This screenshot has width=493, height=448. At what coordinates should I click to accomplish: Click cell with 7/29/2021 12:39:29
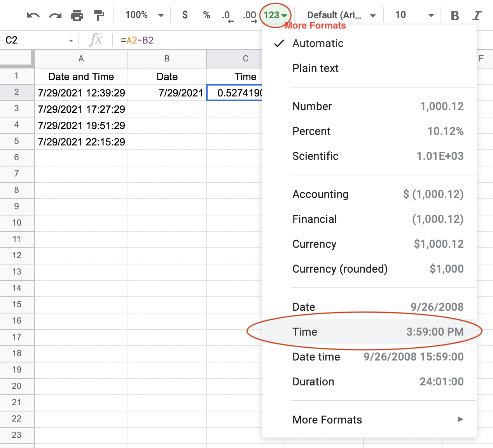click(x=81, y=93)
